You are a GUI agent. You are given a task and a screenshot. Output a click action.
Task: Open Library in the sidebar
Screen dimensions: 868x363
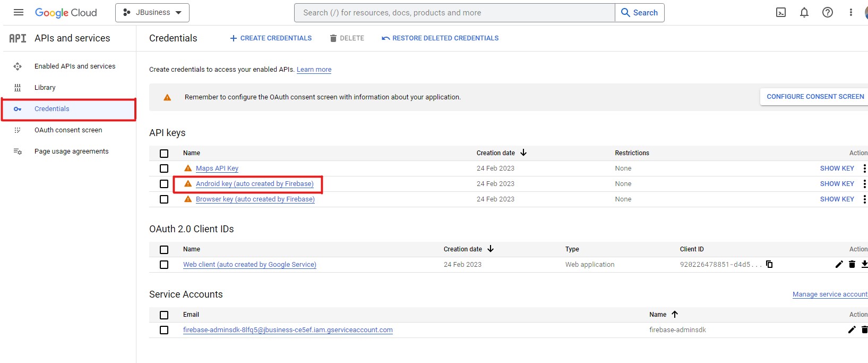[x=45, y=88]
